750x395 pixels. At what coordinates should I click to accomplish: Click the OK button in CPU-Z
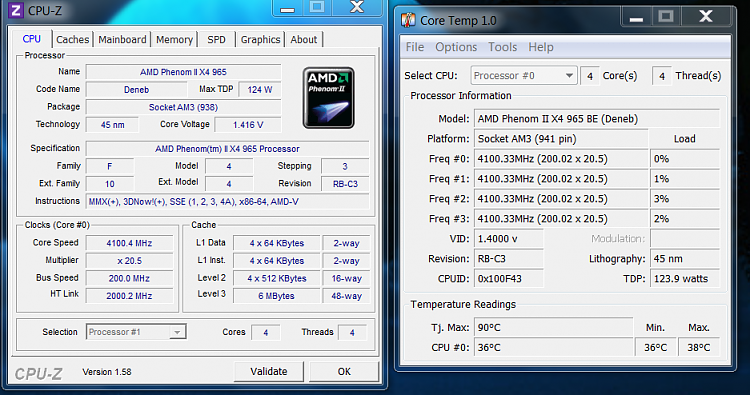click(344, 372)
